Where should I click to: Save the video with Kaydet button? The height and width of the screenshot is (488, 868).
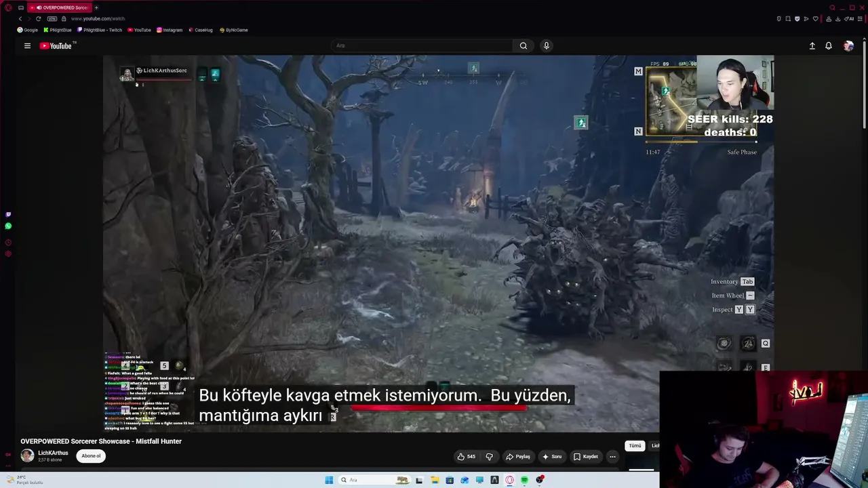coord(586,456)
